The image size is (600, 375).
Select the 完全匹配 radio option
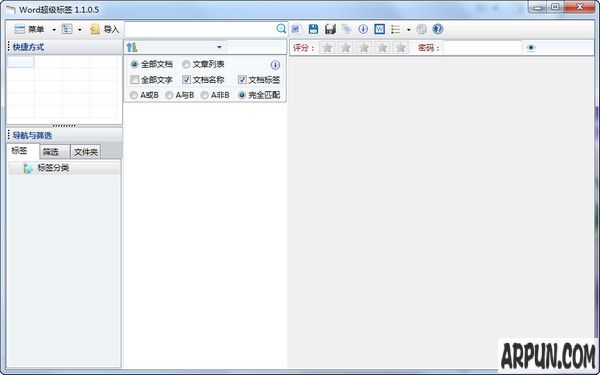point(259,95)
